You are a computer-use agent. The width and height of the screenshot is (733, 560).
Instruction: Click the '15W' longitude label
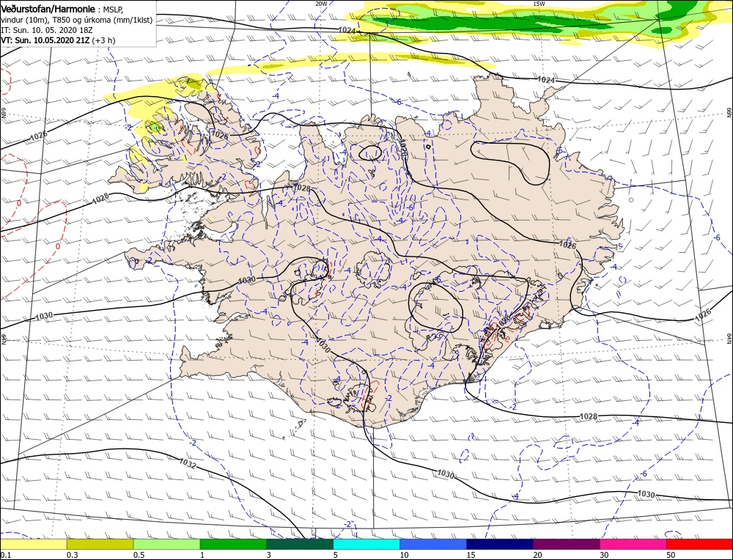pyautogui.click(x=539, y=4)
